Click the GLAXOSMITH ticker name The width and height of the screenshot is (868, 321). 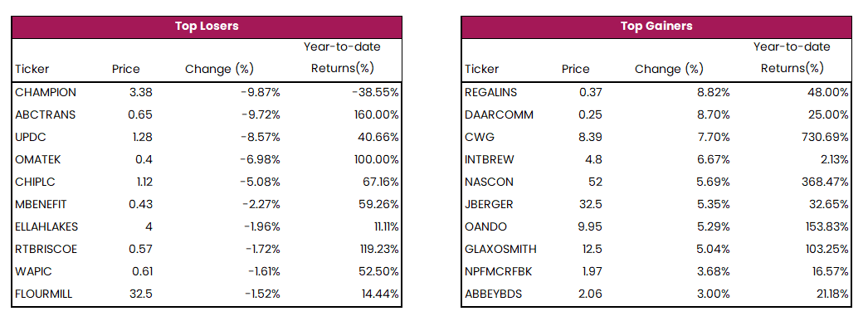tap(500, 249)
